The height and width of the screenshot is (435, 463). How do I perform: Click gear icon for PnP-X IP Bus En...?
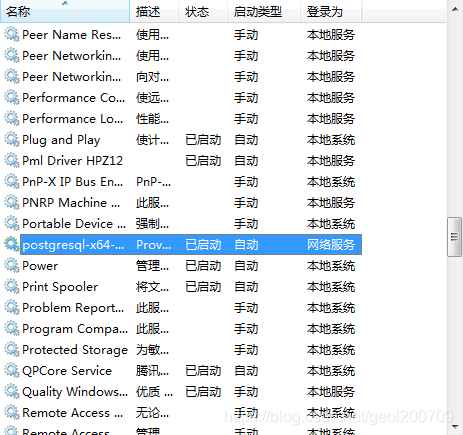pyautogui.click(x=12, y=182)
